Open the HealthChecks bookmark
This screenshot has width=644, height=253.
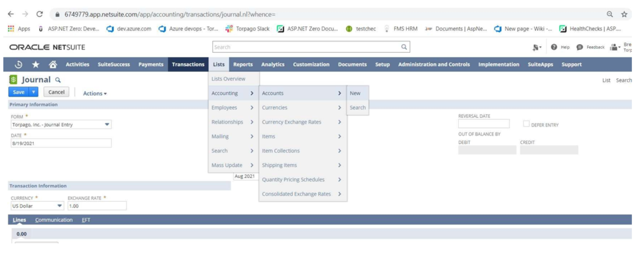(590, 28)
